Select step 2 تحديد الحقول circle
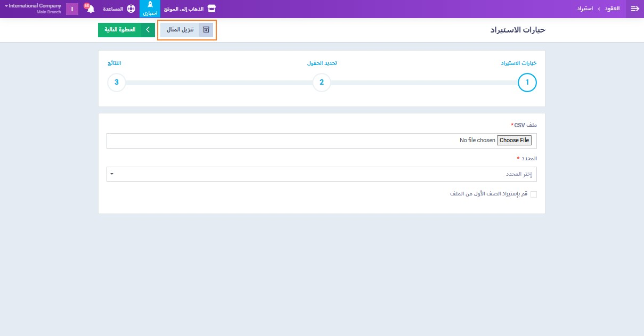Image resolution: width=644 pixels, height=336 pixels. [322, 83]
